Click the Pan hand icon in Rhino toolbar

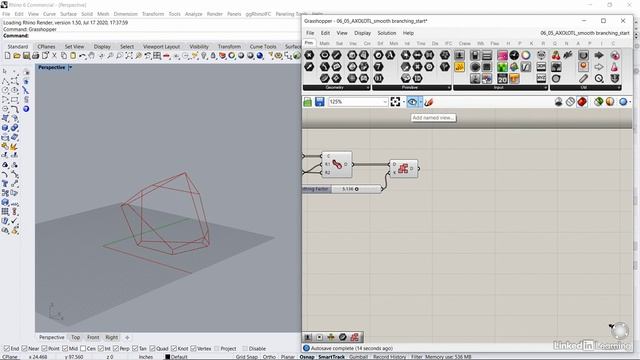pyautogui.click(x=91, y=56)
